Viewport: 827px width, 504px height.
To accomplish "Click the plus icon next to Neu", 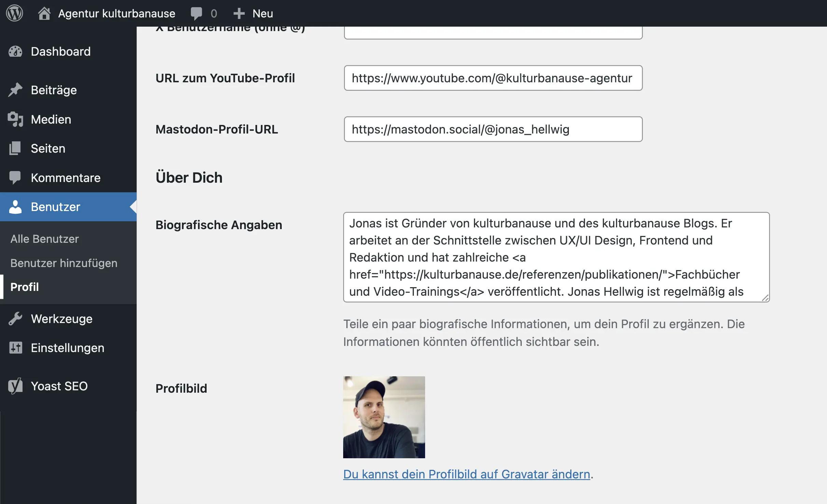I will coord(239,13).
